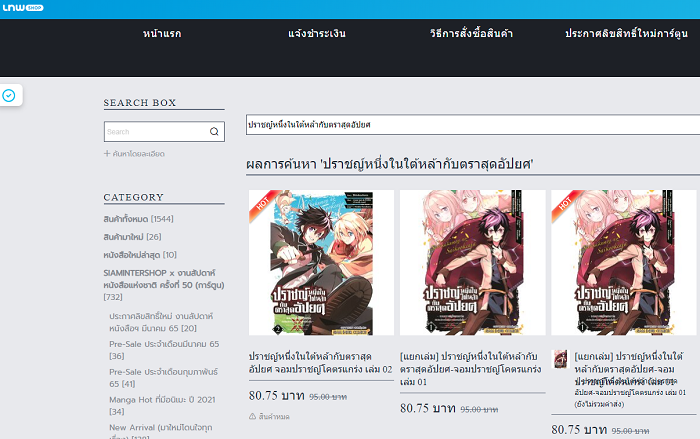The width and height of the screenshot is (700, 439).
Task: Click the สินค้าหมด out-of-stock label
Action: point(274,417)
